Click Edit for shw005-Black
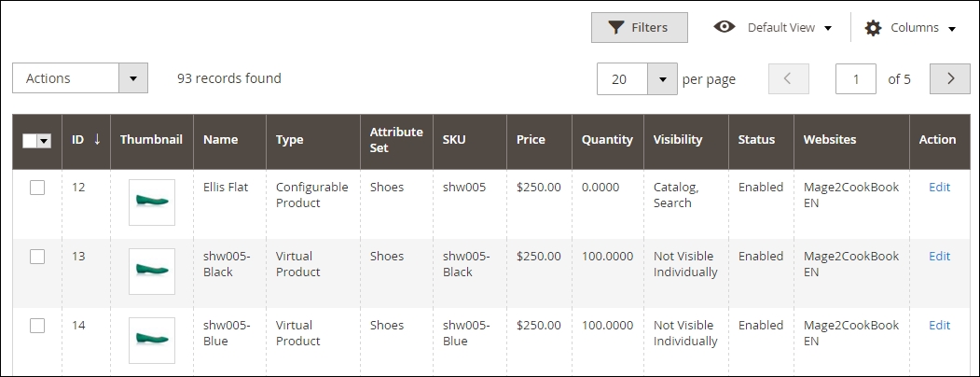This screenshot has height=377, width=980. 939,257
